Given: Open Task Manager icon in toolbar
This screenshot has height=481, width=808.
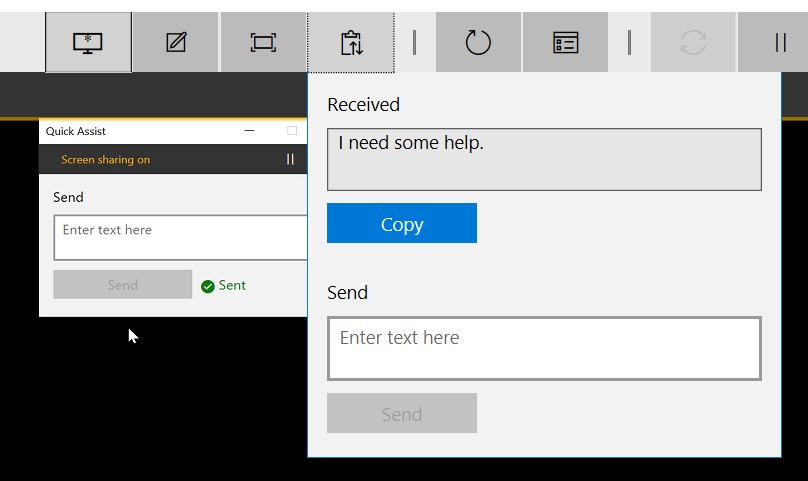Looking at the screenshot, I should (565, 42).
